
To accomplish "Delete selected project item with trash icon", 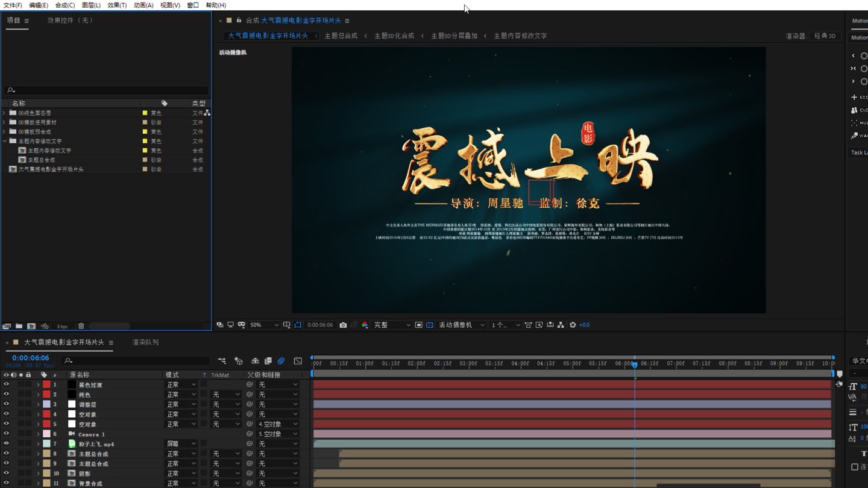I will (x=81, y=326).
